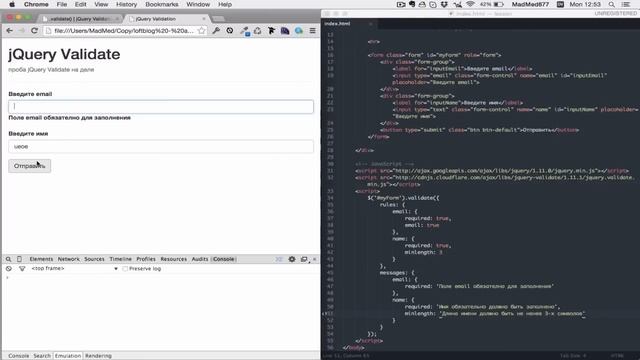Open the Window menu
This screenshot has height=360, width=640.
[198, 4]
